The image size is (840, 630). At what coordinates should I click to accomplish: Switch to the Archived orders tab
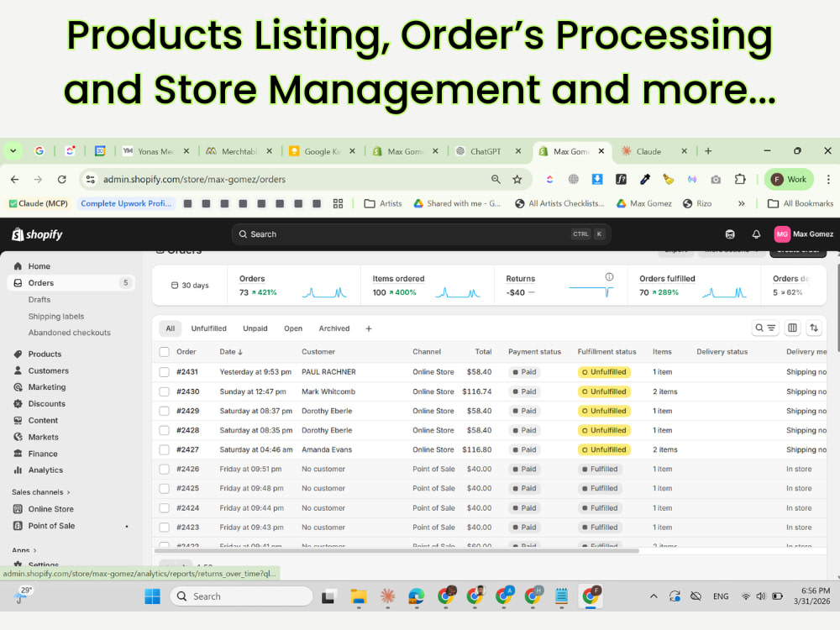333,328
